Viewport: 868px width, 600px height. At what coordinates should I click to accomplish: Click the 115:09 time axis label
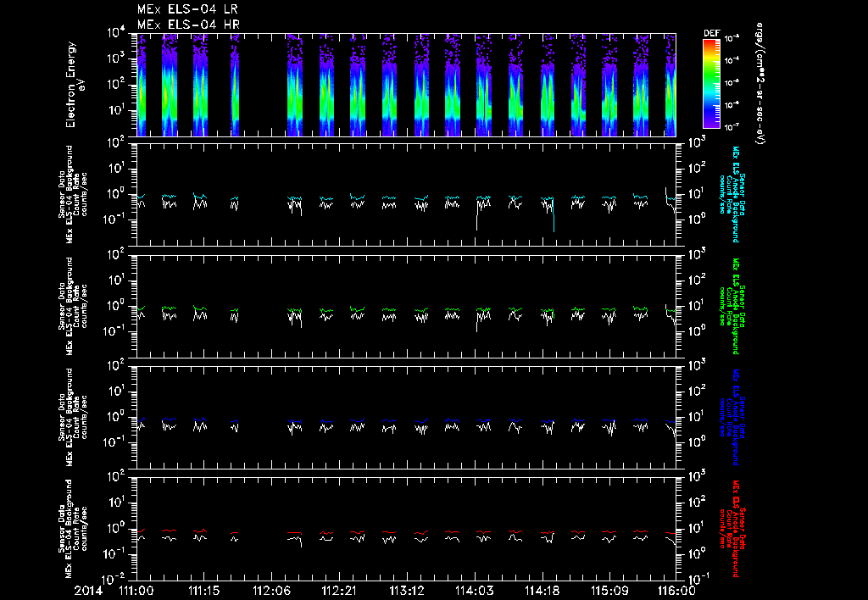point(609,591)
